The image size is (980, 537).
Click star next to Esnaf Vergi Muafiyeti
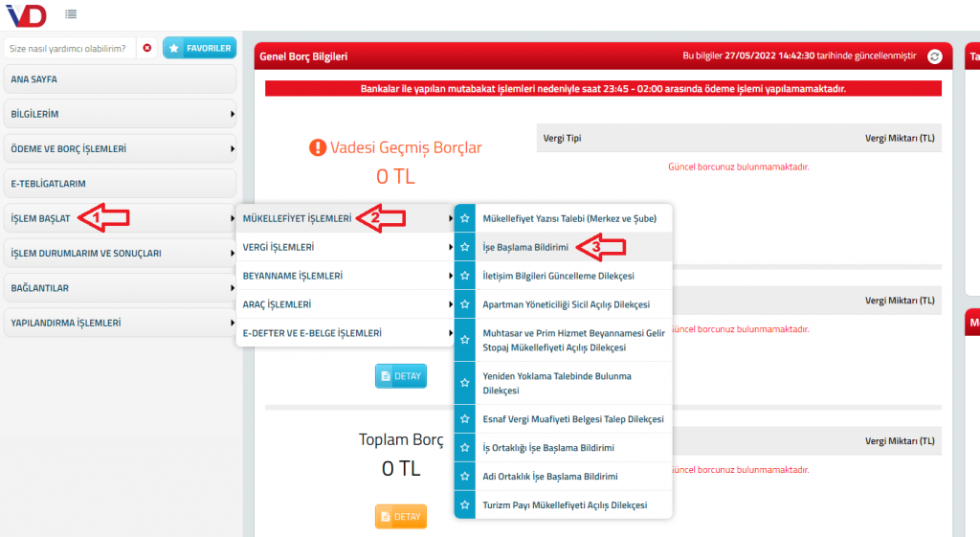point(465,419)
